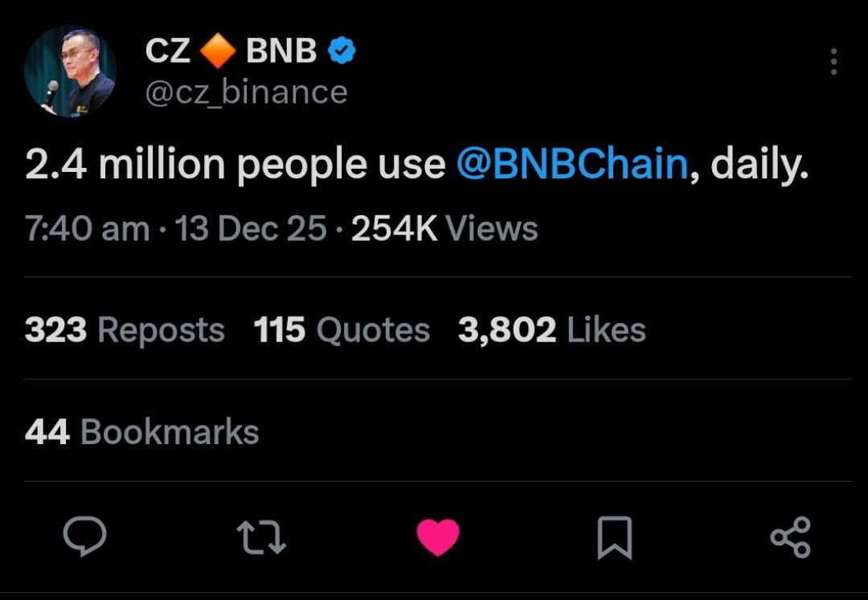This screenshot has height=600, width=868.
Task: Click the 254K Views count
Action: pos(444,230)
